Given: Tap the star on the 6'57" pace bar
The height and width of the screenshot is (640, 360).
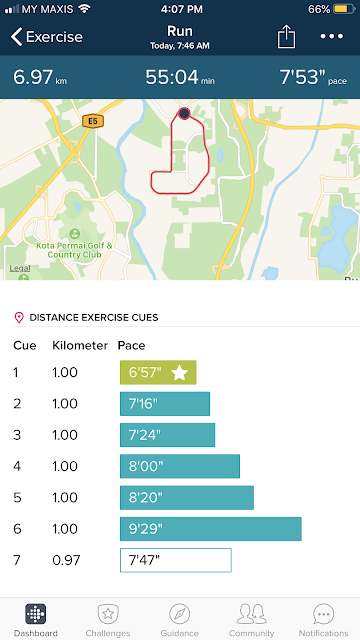Looking at the screenshot, I should [x=179, y=372].
